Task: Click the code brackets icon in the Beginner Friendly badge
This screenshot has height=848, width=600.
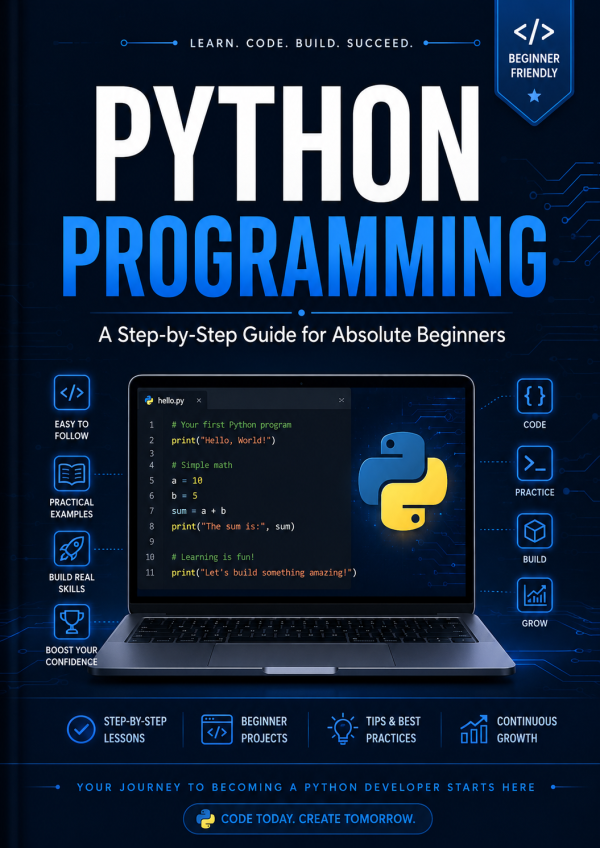Action: click(533, 33)
